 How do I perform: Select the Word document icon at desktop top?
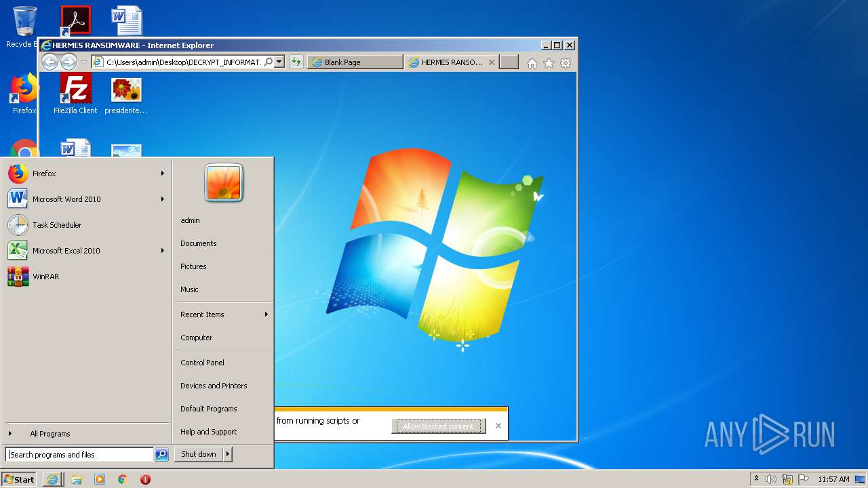pyautogui.click(x=127, y=21)
